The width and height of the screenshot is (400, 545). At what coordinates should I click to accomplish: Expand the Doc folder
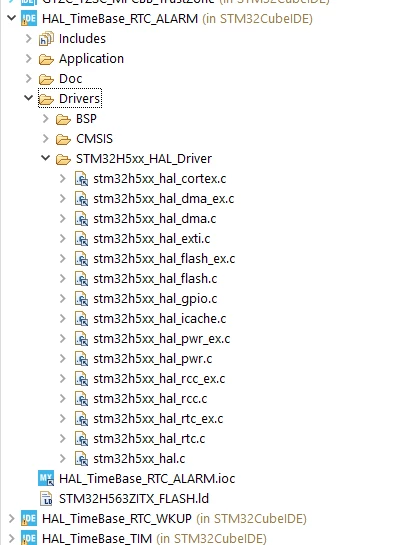pos(29,78)
